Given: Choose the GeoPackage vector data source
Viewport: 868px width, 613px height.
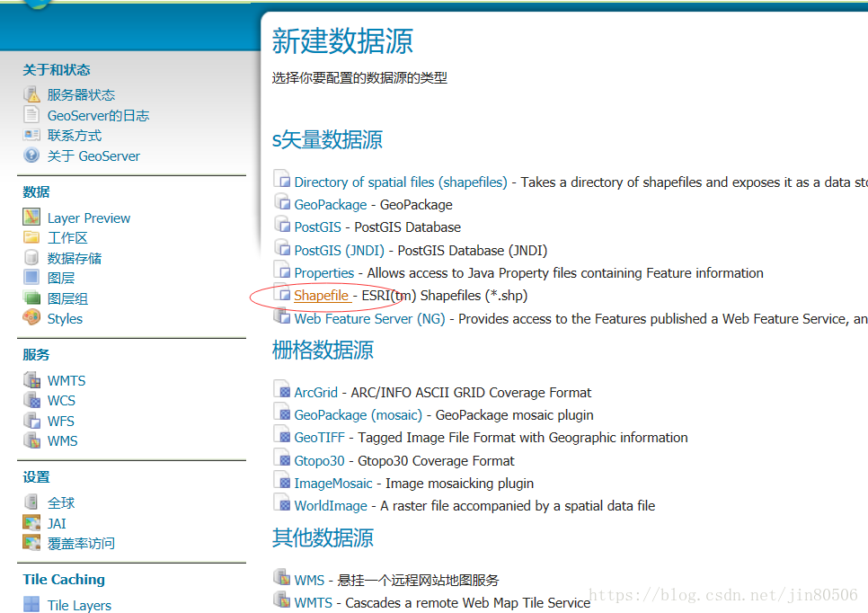Looking at the screenshot, I should pyautogui.click(x=331, y=205).
